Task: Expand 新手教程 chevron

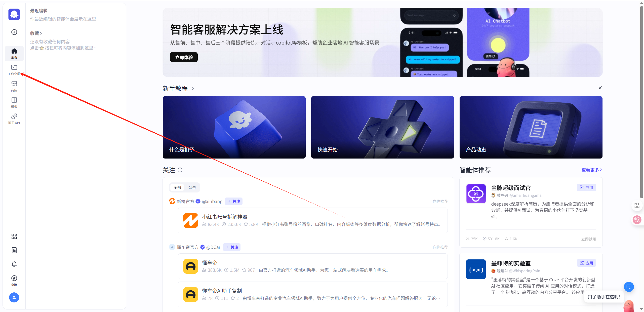Action: [193, 88]
